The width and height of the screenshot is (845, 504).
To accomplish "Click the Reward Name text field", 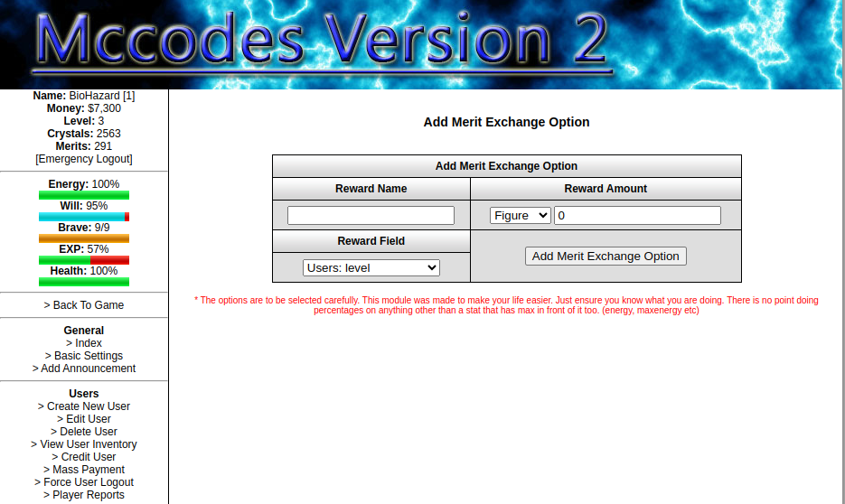I will 371,216.
